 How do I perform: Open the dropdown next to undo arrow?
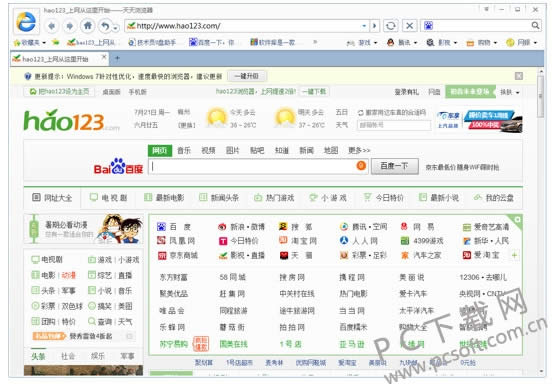(x=115, y=27)
